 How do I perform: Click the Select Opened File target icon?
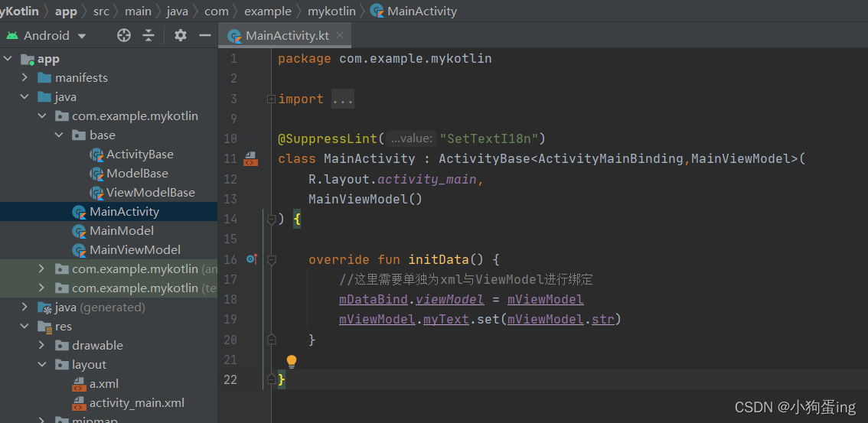point(124,35)
